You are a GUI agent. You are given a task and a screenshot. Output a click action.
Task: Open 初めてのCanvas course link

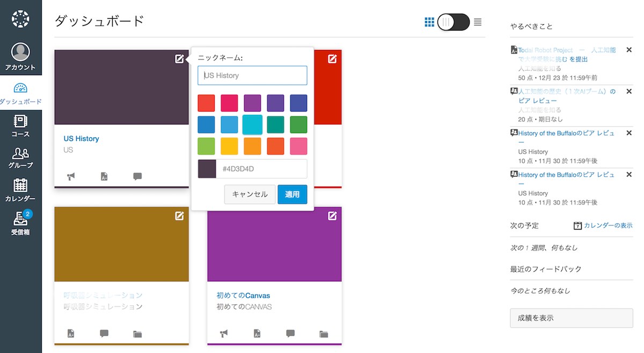click(243, 296)
